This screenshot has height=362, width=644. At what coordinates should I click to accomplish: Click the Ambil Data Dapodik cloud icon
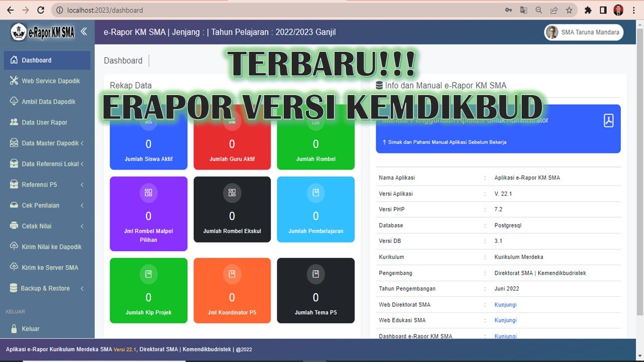point(14,101)
